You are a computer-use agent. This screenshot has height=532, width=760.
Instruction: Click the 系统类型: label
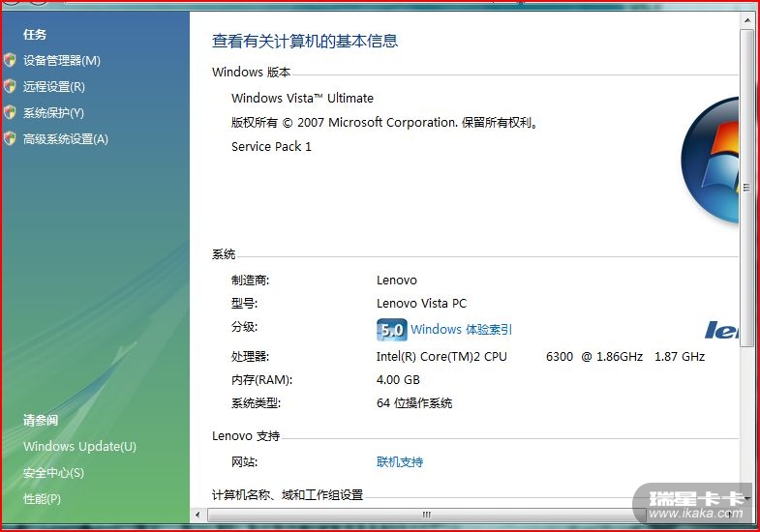click(x=256, y=403)
